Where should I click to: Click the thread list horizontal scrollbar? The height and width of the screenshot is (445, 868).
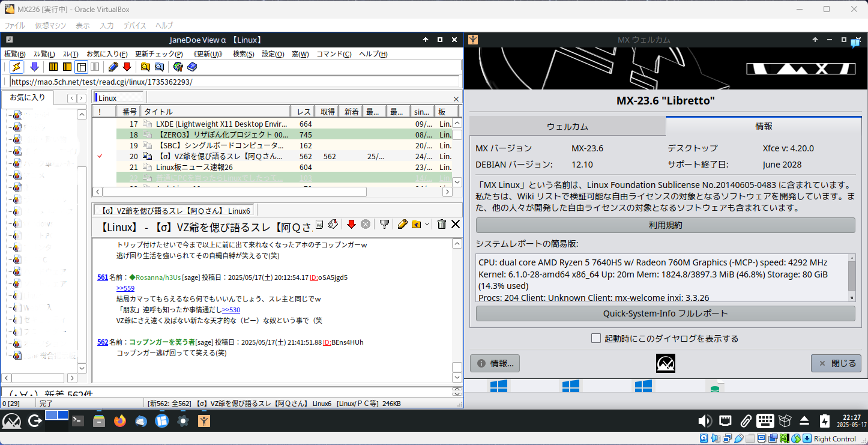coord(235,192)
